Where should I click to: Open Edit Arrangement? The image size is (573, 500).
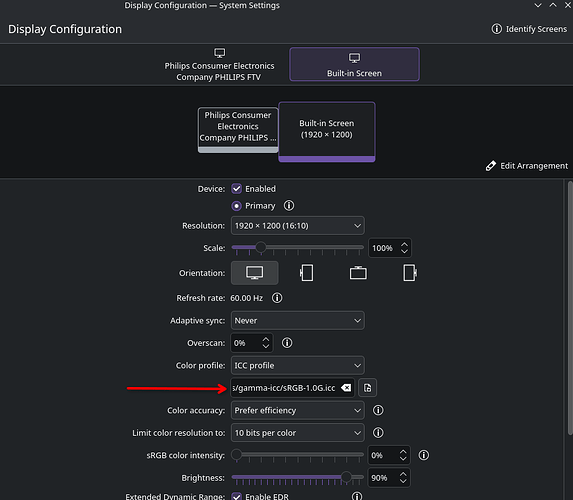click(527, 166)
